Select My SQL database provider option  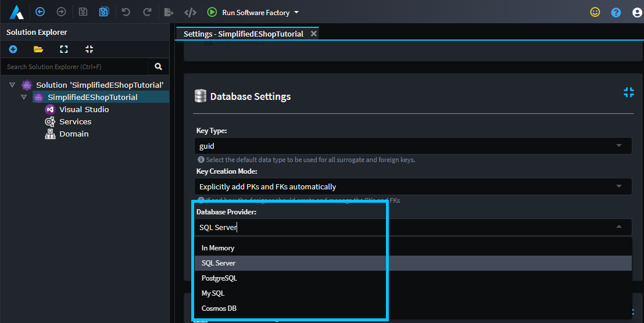pyautogui.click(x=413, y=293)
